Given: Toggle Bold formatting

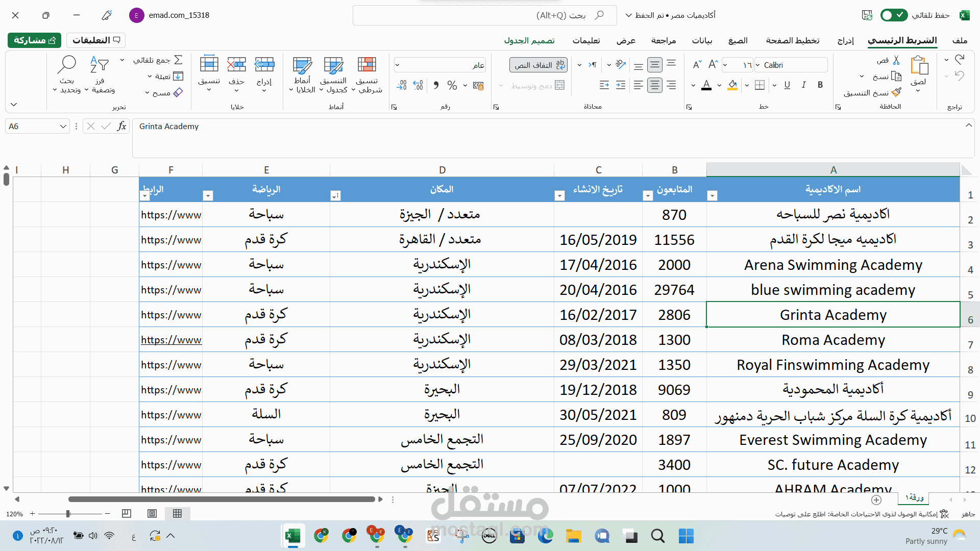Looking at the screenshot, I should [820, 85].
